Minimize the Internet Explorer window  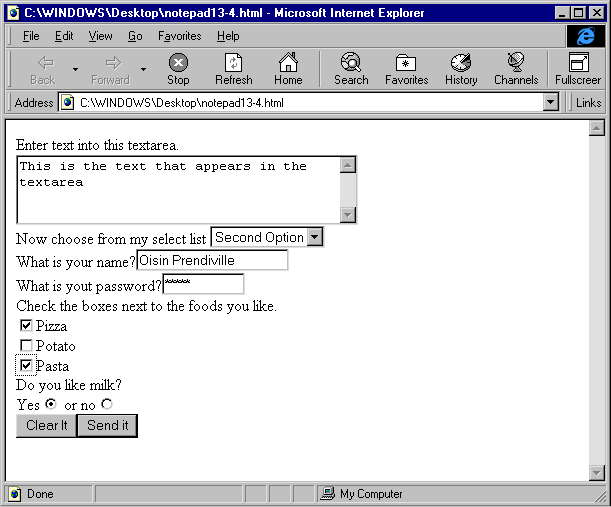562,13
